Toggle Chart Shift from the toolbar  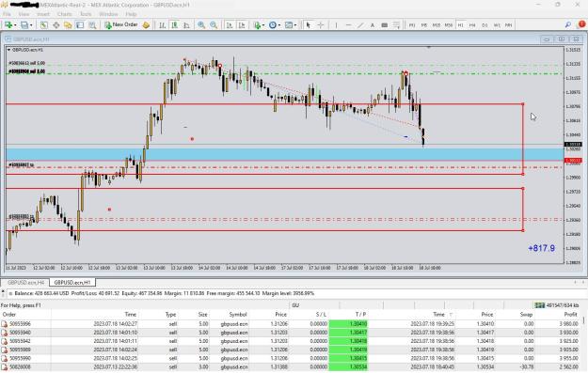pos(242,25)
